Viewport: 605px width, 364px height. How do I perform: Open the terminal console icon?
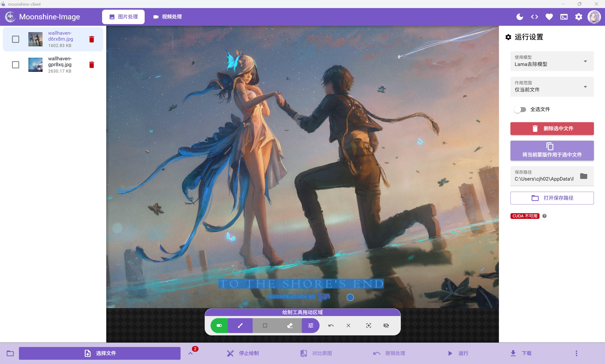(564, 17)
